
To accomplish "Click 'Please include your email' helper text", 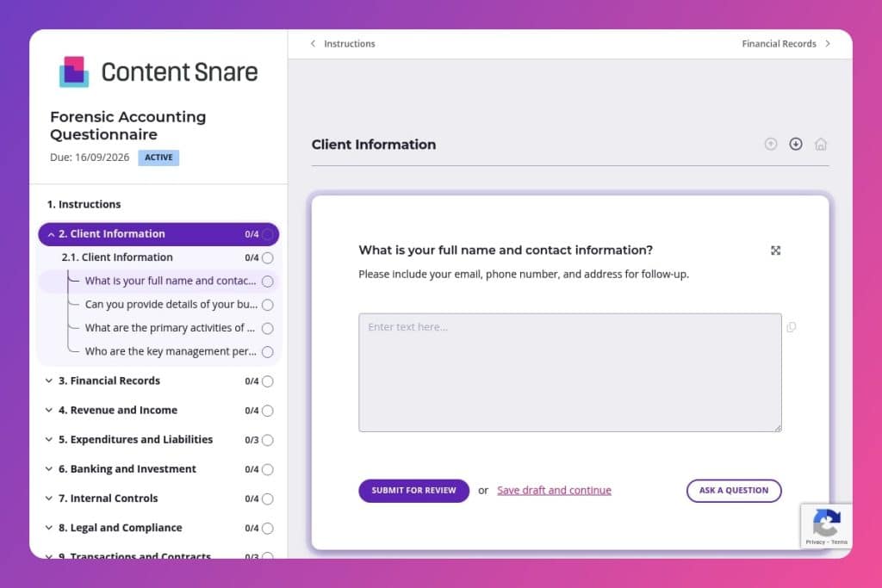I will click(524, 275).
